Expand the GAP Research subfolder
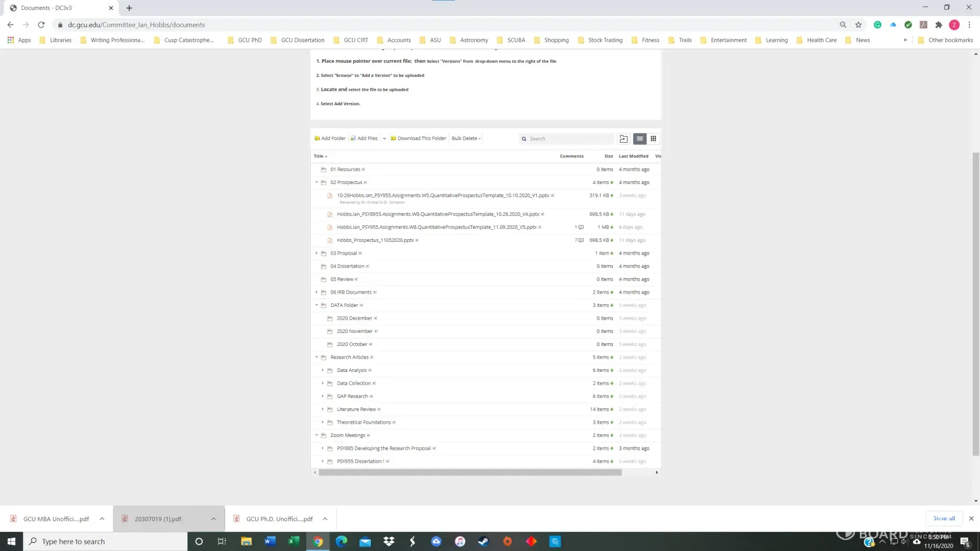The width and height of the screenshot is (980, 551). 323,396
